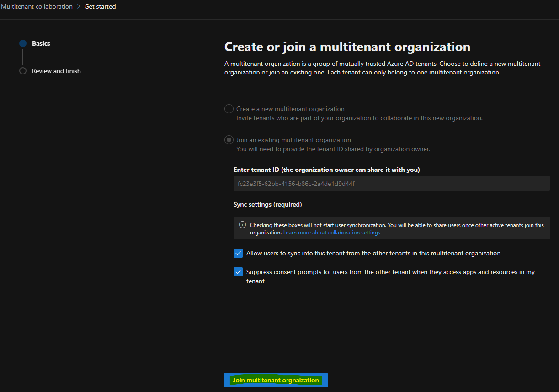Go to Review and finish step

tap(56, 71)
